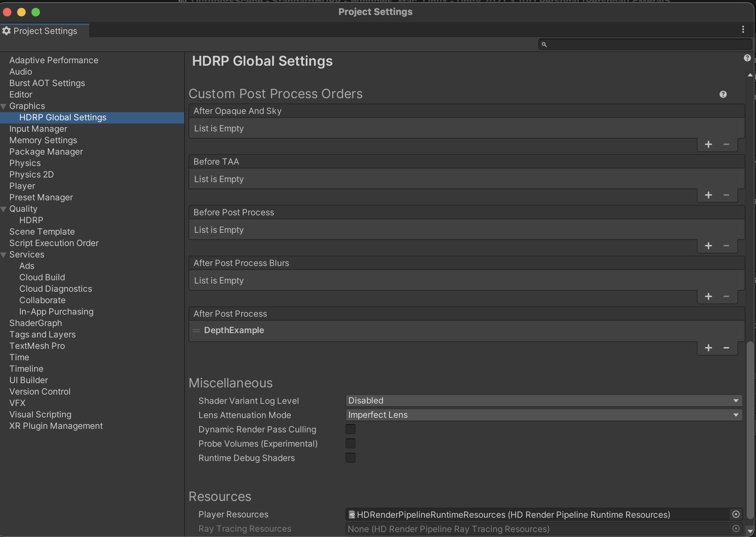Click object picker for Player Resources
756x537 pixels.
point(736,515)
